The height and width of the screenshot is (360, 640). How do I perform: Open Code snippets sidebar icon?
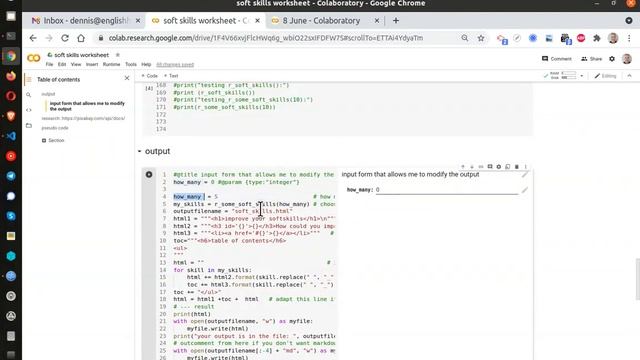pos(29,110)
